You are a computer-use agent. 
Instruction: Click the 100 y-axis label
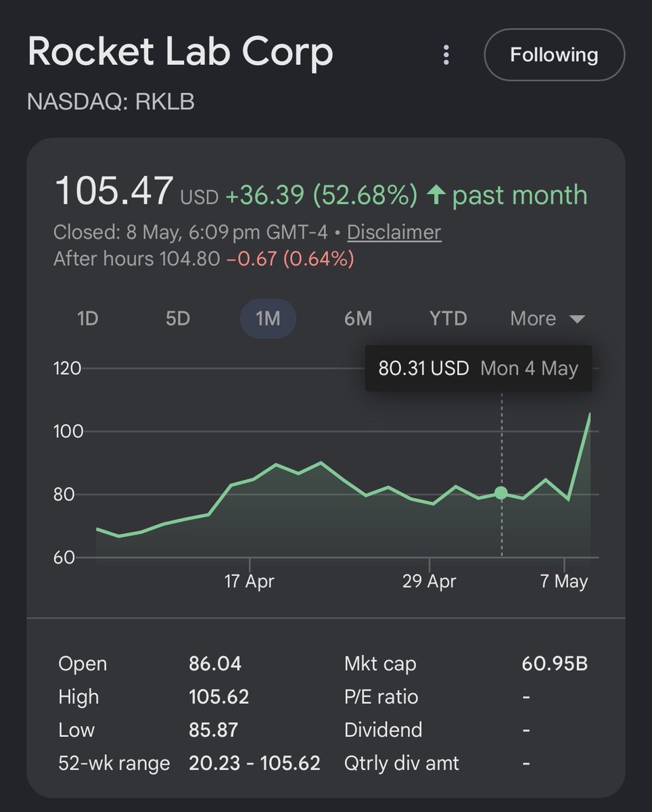(x=67, y=431)
